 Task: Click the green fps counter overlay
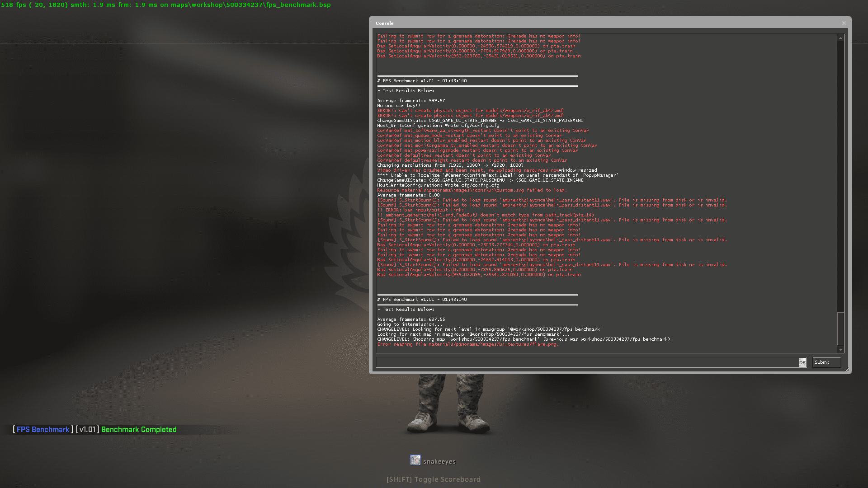pyautogui.click(x=165, y=5)
